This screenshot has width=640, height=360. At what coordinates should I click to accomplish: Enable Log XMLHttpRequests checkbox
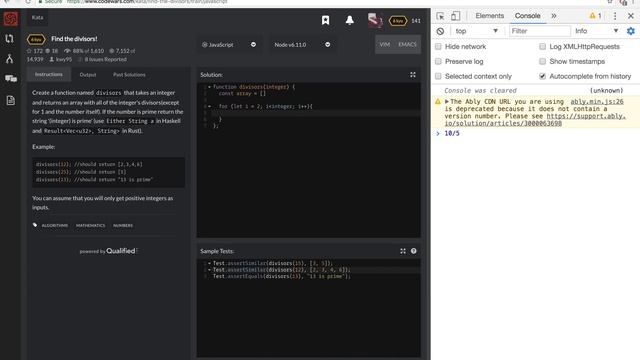[x=542, y=47]
